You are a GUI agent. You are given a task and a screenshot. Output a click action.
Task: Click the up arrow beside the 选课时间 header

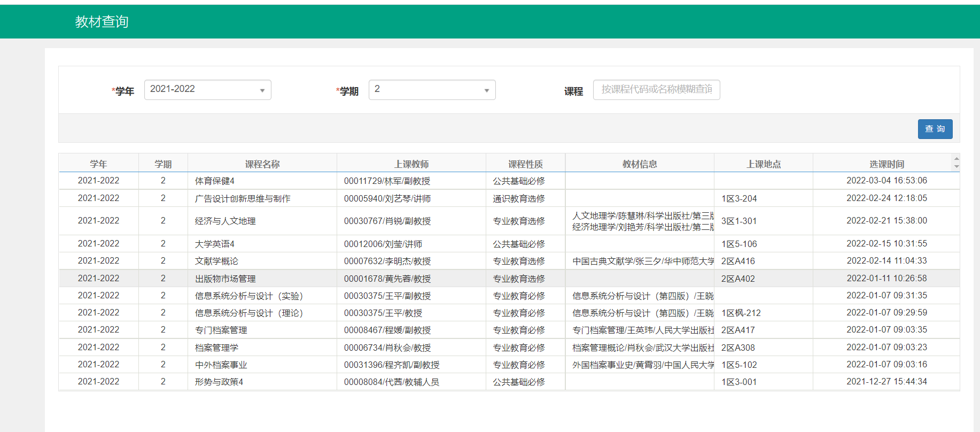[x=956, y=159]
